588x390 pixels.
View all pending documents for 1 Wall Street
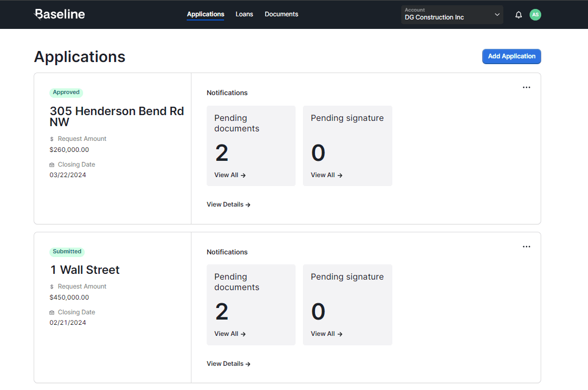230,334
